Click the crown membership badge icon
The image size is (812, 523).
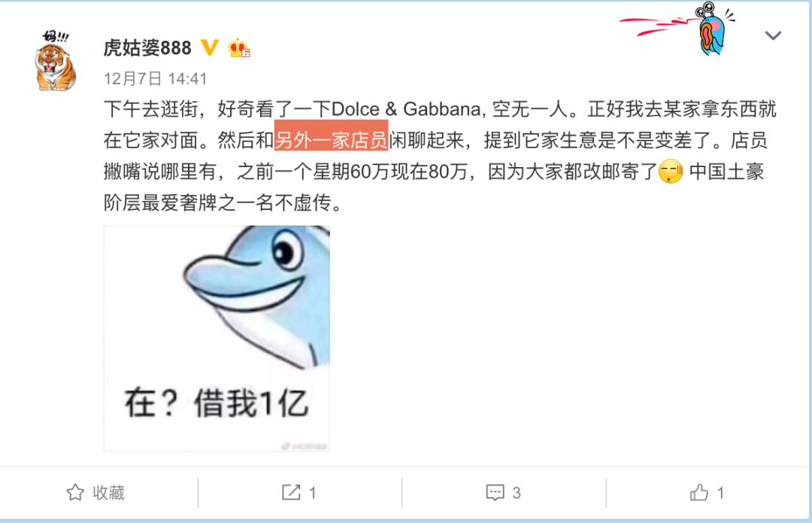click(x=239, y=48)
